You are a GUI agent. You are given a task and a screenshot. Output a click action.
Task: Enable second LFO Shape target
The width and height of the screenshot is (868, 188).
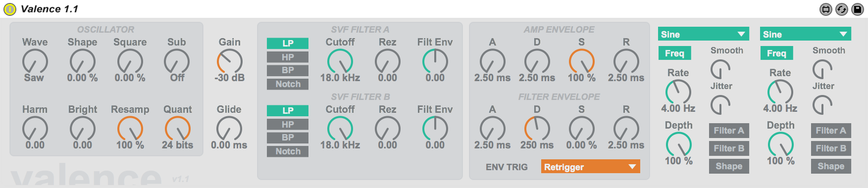click(831, 166)
